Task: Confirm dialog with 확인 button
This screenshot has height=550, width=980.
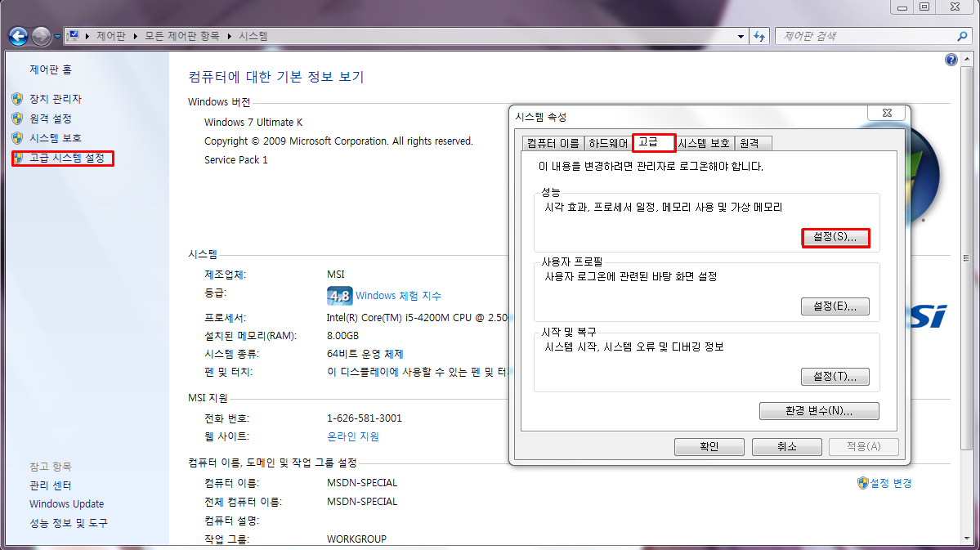Action: [x=709, y=446]
